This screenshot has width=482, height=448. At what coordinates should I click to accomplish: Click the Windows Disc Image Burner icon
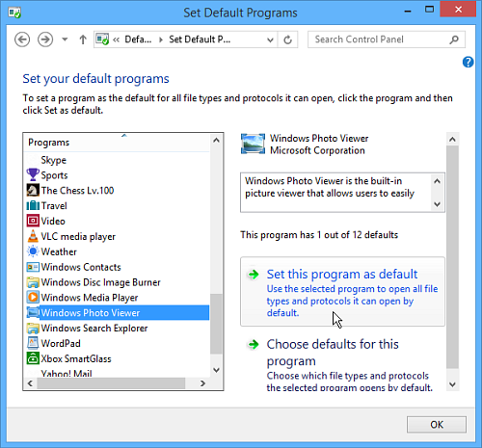point(33,282)
